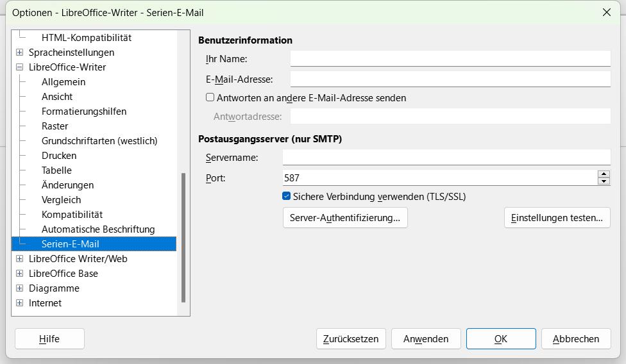This screenshot has height=364, width=626.
Task: Click into the Port number field
Action: click(x=440, y=178)
